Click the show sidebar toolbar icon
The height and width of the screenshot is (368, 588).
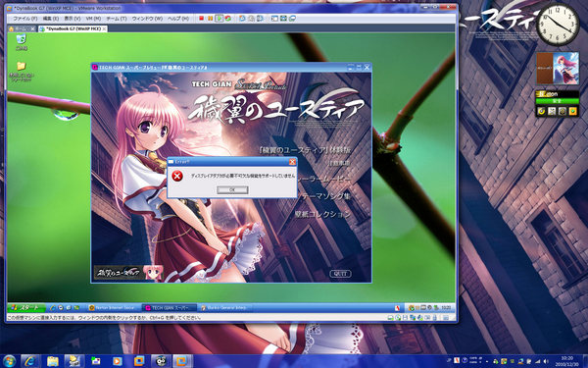274,19
